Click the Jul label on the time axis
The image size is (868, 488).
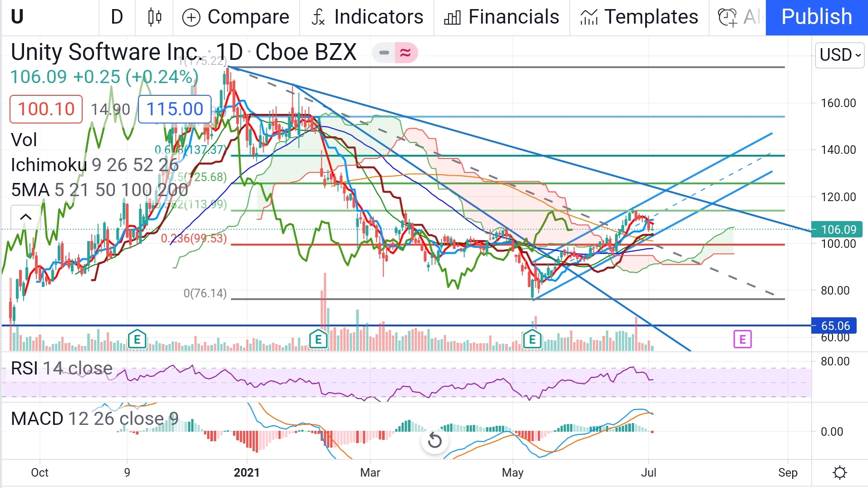point(649,473)
